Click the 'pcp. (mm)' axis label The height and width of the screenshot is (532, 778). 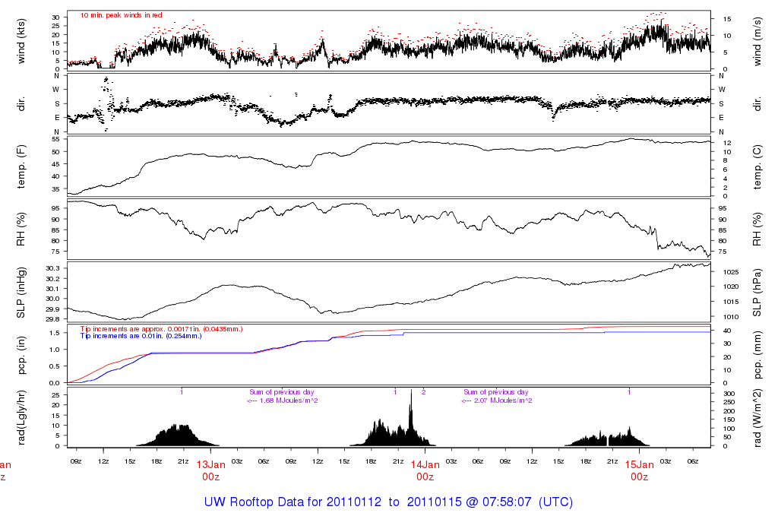pos(757,356)
